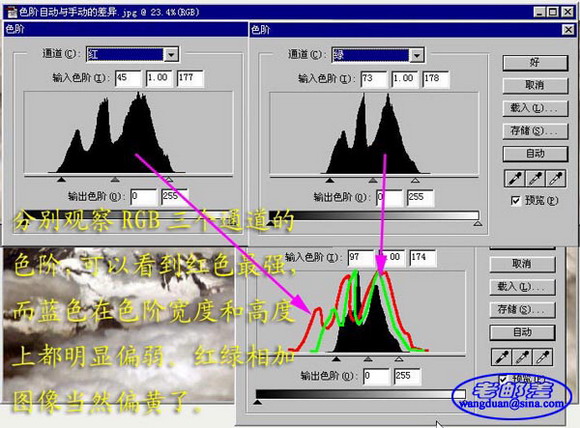The image size is (580, 428).
Task: Click the 载入 load button in the upper dialog
Action: 535,108
